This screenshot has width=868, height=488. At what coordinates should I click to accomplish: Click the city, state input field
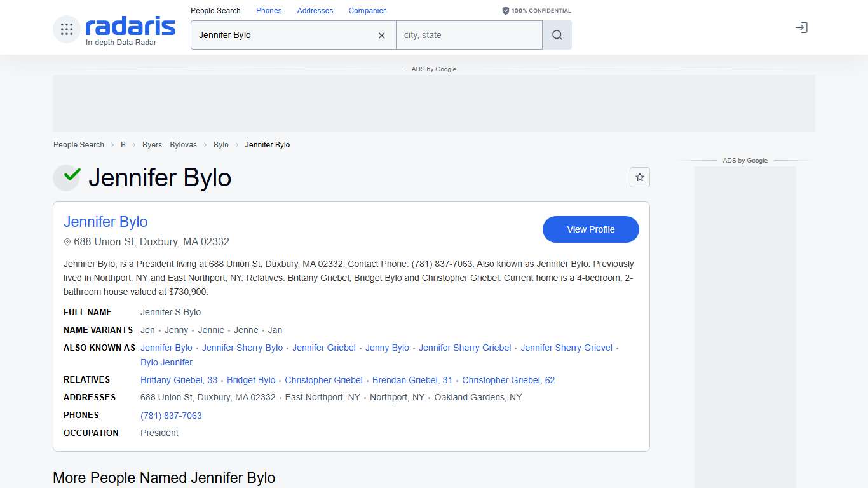pyautogui.click(x=469, y=35)
